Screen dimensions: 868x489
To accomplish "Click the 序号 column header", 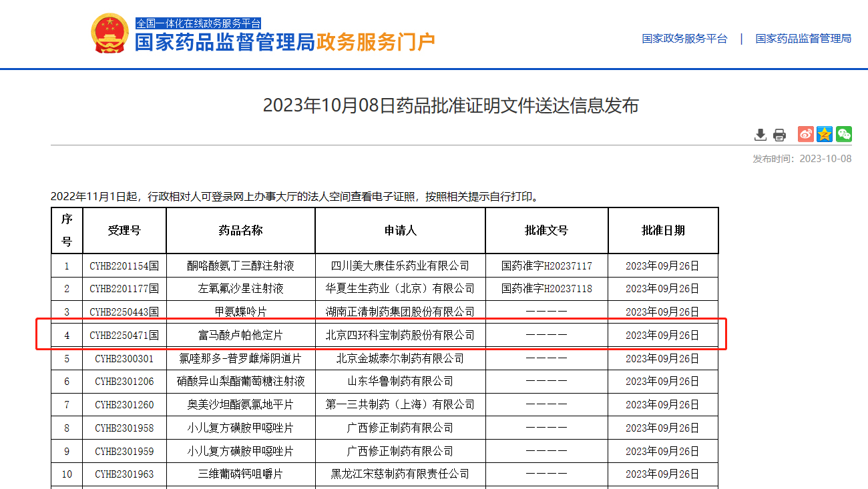I will pyautogui.click(x=67, y=230).
